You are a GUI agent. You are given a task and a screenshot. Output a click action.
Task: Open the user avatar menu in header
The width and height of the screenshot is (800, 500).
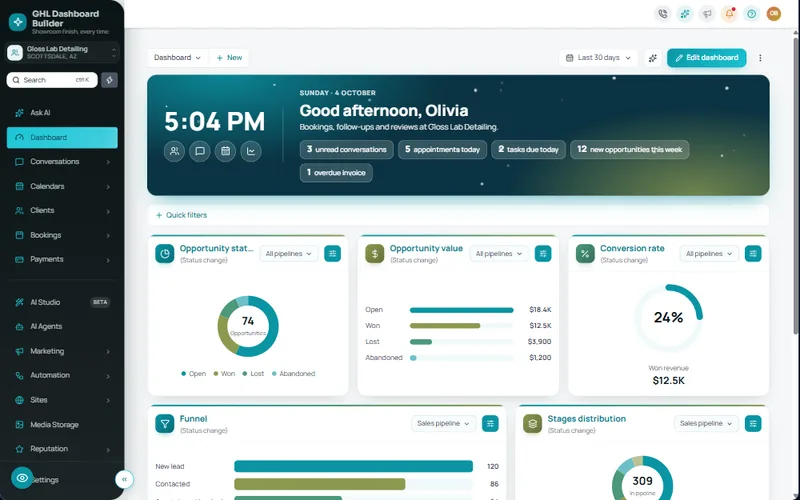(x=773, y=14)
